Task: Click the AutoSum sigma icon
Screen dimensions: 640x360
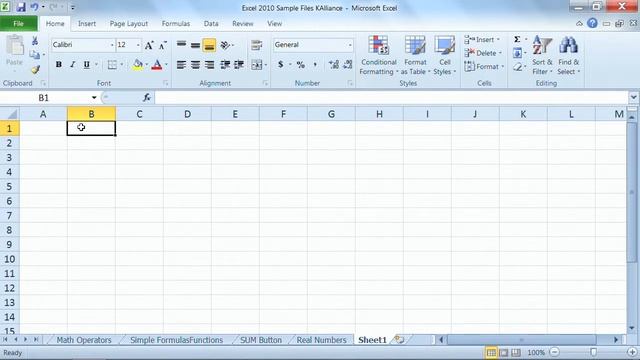Action: (517, 39)
